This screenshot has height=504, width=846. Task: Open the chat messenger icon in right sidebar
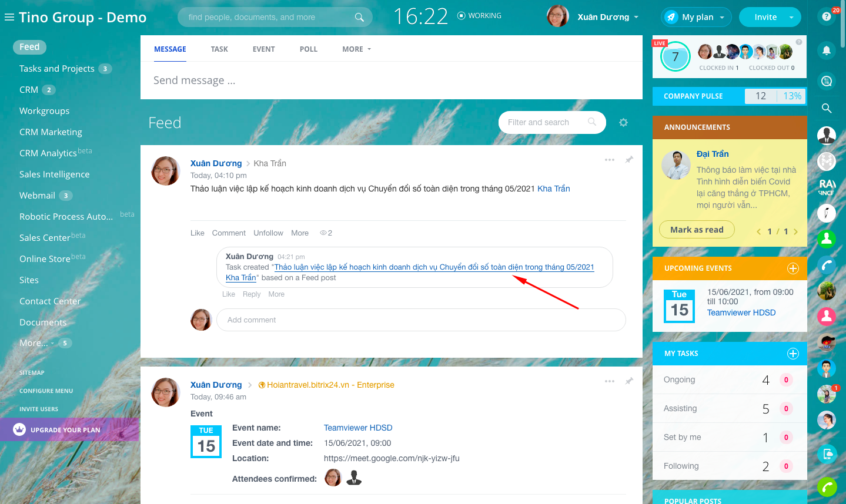827,81
